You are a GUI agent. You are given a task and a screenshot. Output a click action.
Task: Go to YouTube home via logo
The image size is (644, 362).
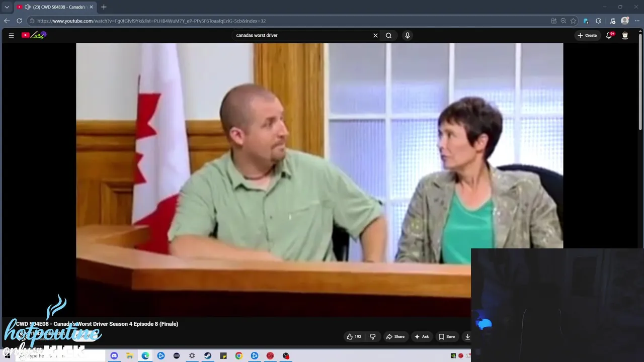click(x=34, y=35)
